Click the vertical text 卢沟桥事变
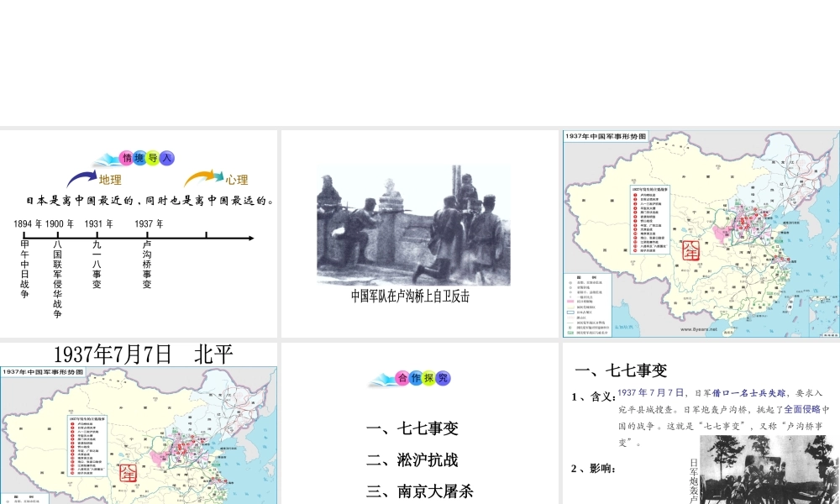Image resolution: width=840 pixels, height=504 pixels. tap(147, 264)
